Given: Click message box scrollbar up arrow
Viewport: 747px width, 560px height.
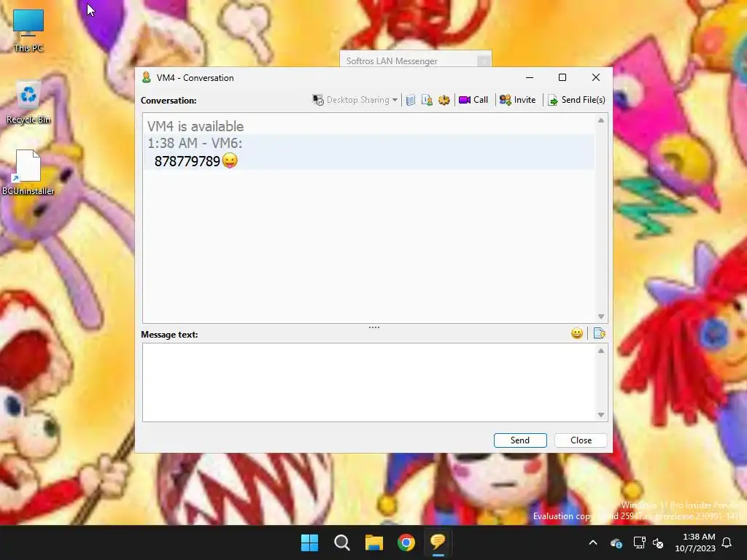Looking at the screenshot, I should (x=601, y=351).
